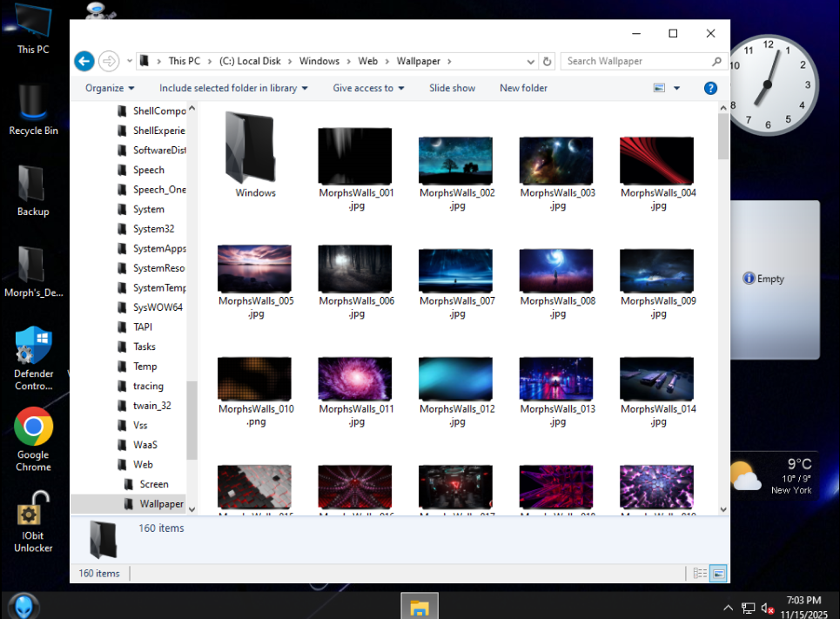Click the volume muted tray icon
Screen dimensions: 840x619
coord(768,608)
